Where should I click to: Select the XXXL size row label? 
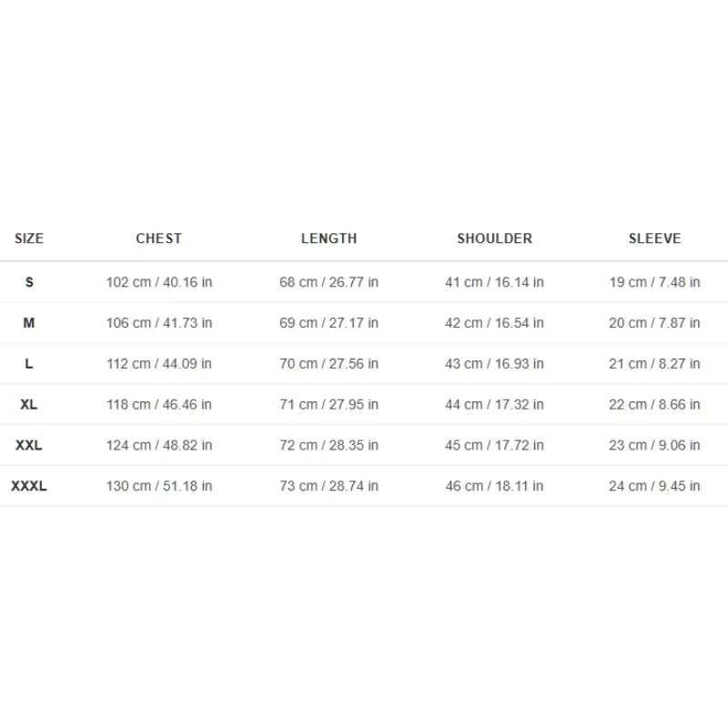[x=29, y=486]
